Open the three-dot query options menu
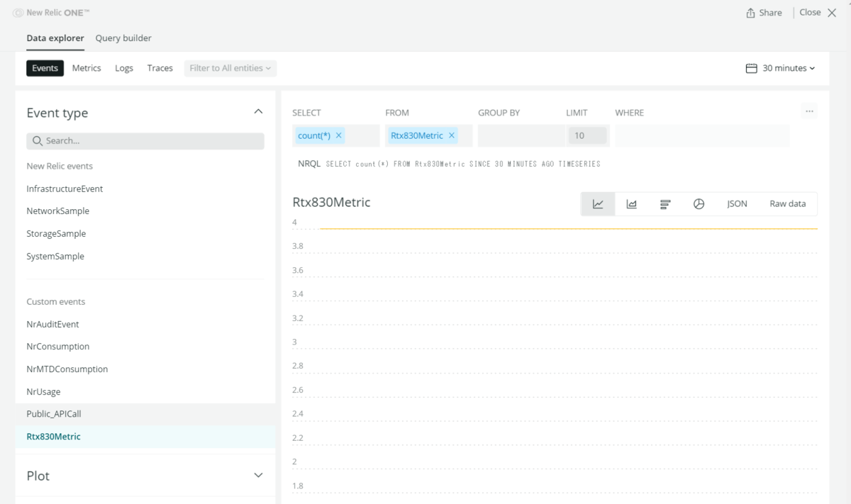Image resolution: width=851 pixels, height=504 pixels. point(809,111)
